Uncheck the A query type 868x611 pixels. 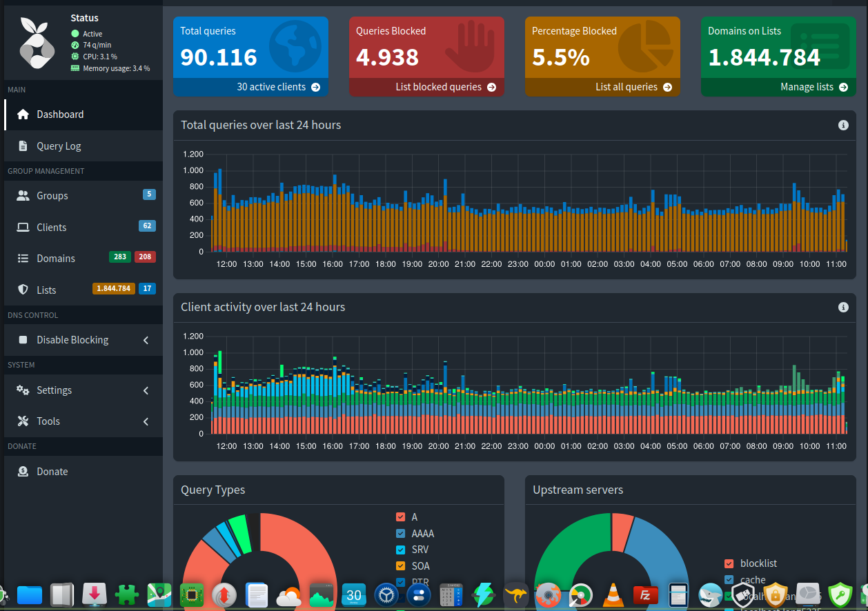coord(401,517)
